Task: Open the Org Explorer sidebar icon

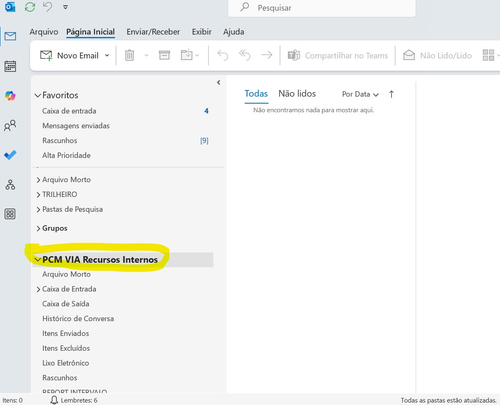Action: tap(10, 184)
